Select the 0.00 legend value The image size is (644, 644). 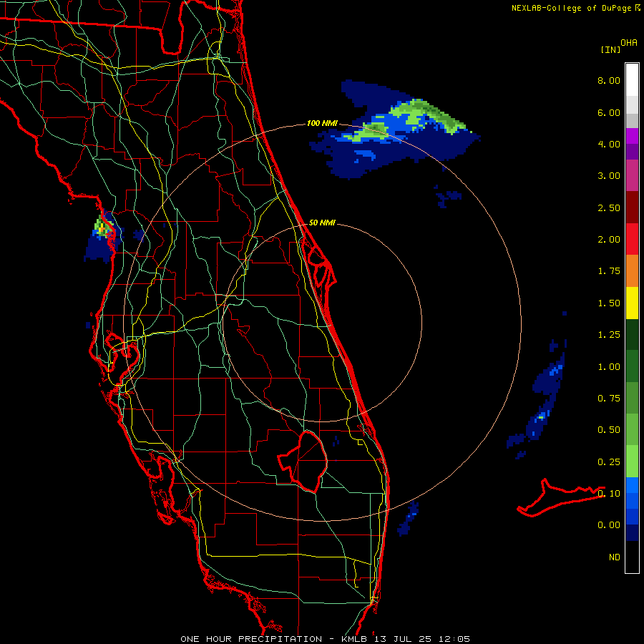pos(609,525)
